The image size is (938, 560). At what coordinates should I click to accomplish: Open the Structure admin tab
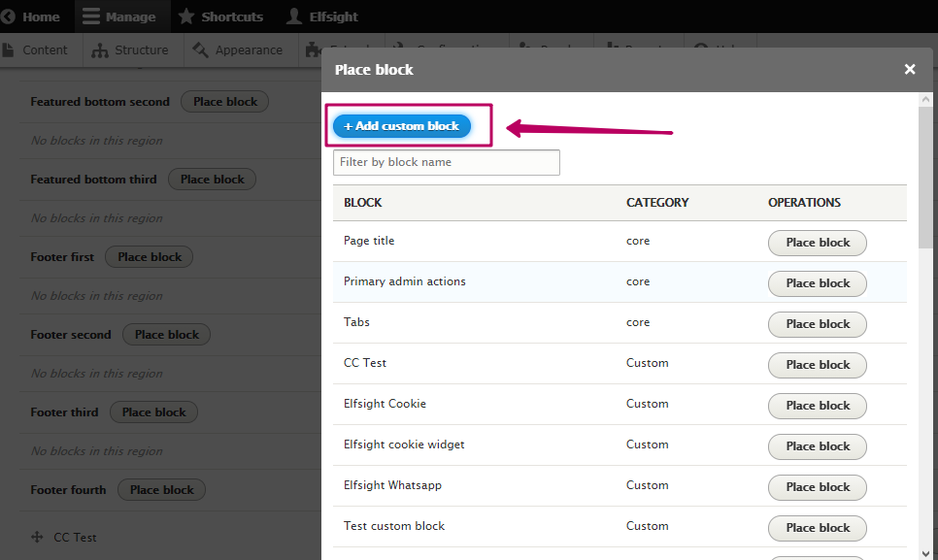[130, 50]
